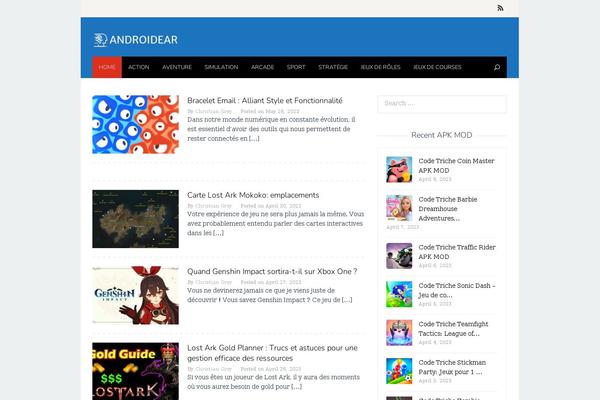Open 'Code Triche Sonic Dash' link
The image size is (600, 400).
[457, 290]
